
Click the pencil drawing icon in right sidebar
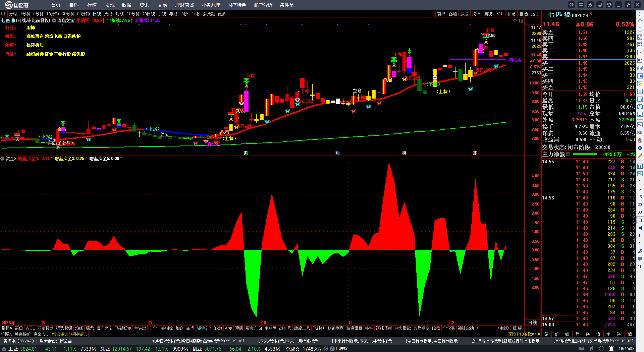640,156
